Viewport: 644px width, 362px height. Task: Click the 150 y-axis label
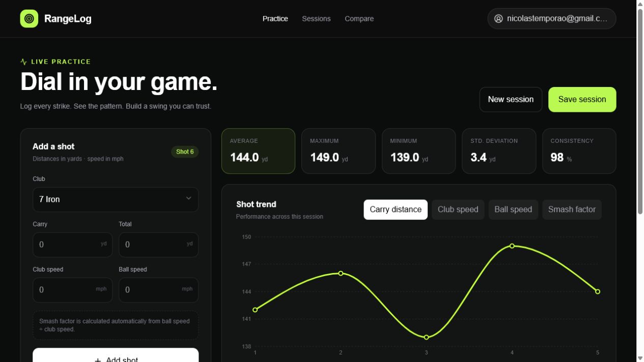(246, 237)
